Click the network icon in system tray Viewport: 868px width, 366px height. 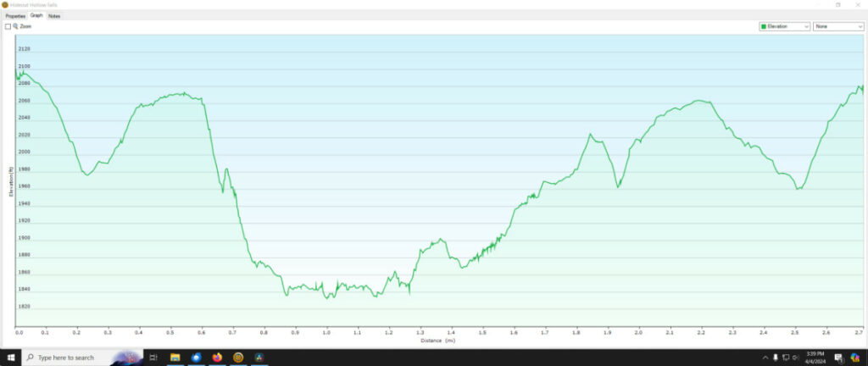click(786, 358)
